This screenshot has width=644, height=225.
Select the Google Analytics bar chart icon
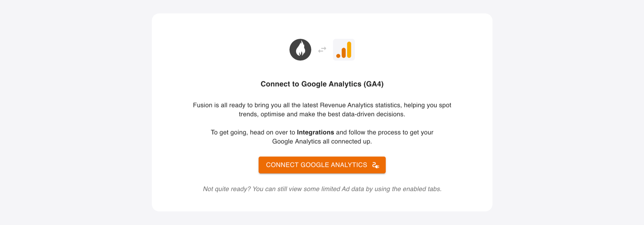click(x=344, y=50)
